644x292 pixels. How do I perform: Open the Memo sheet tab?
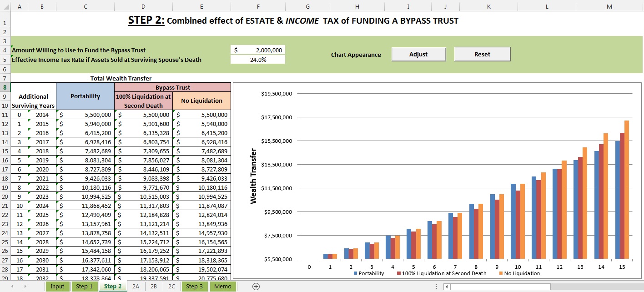click(x=222, y=287)
